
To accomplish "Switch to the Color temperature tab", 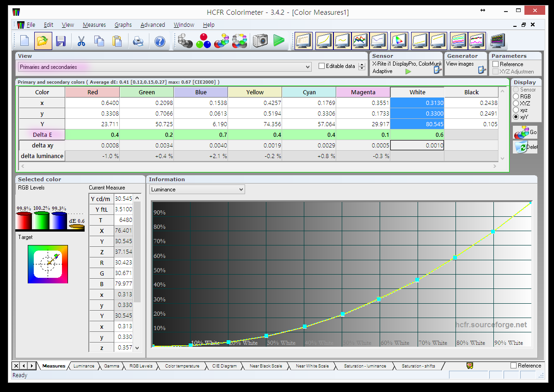I will click(x=182, y=366).
